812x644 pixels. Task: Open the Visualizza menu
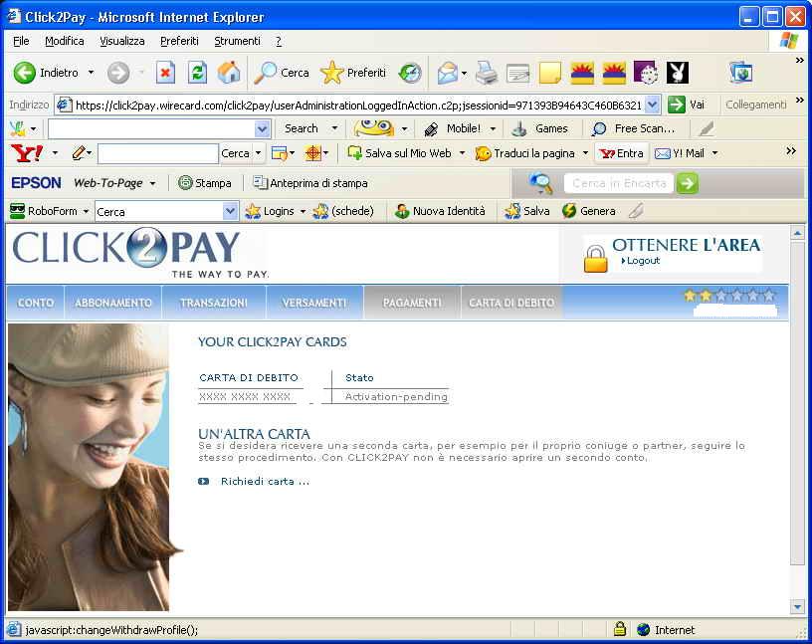click(122, 41)
